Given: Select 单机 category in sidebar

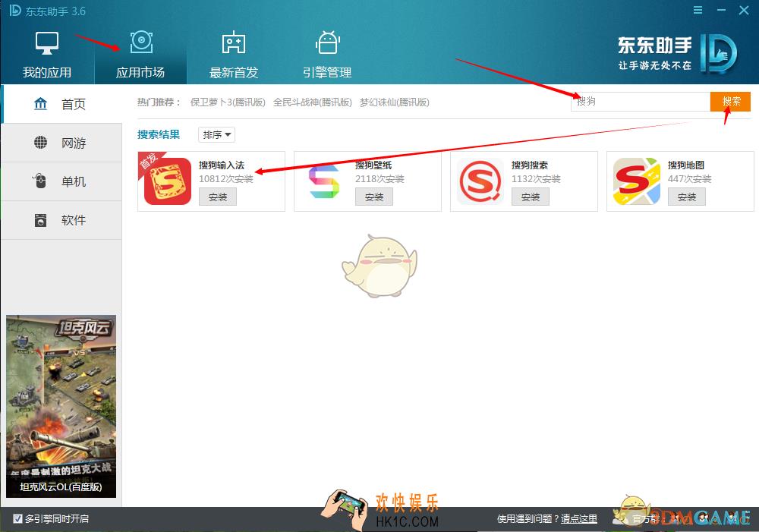Looking at the screenshot, I should [62, 181].
